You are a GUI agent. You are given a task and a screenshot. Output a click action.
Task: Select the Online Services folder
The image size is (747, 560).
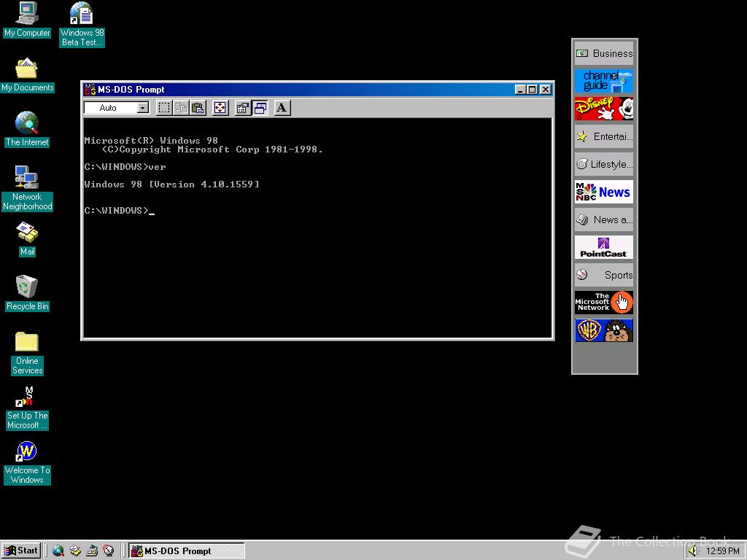pos(27,353)
